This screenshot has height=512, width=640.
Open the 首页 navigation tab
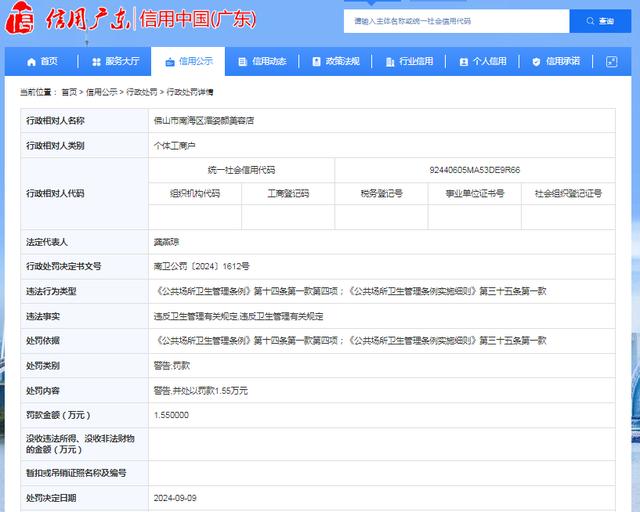[49, 62]
